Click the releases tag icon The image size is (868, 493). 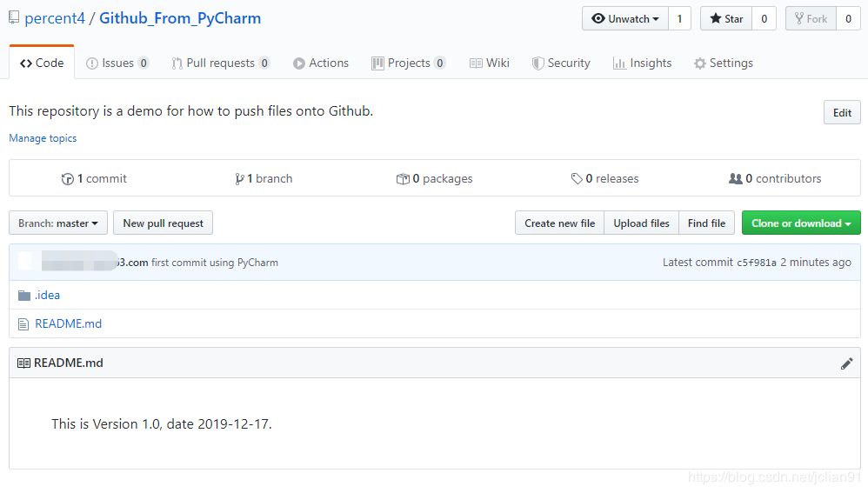point(577,179)
